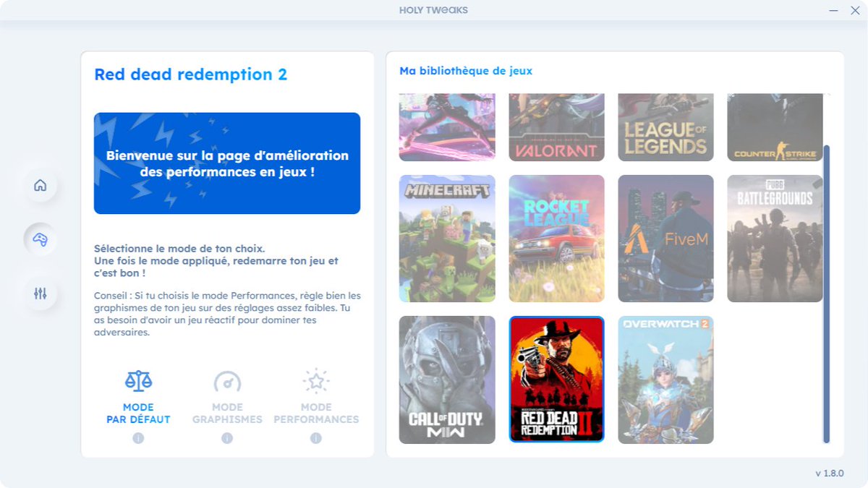Select Mode performances
Image resolution: width=868 pixels, height=488 pixels.
coord(316,413)
